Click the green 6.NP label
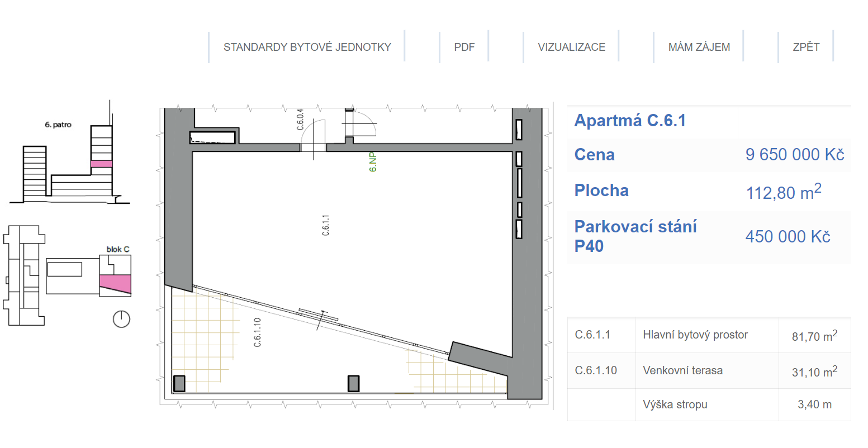 tap(373, 161)
